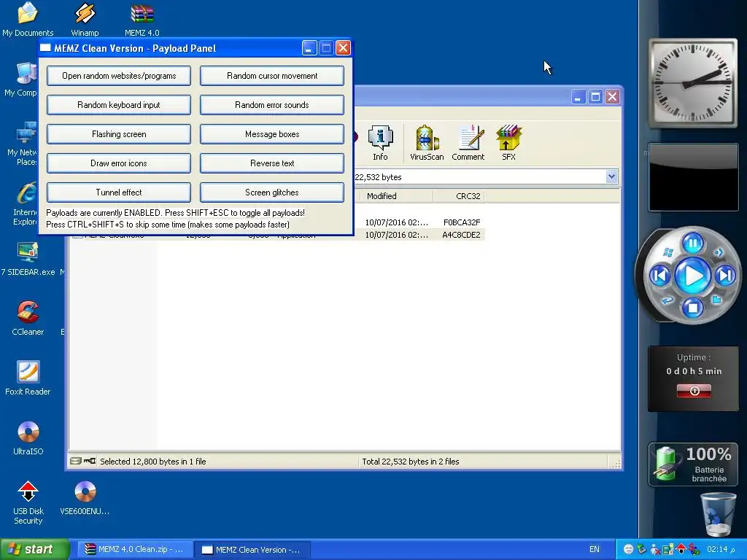Launch Foxit Reader from the desktop
747x560 pixels.
pyautogui.click(x=28, y=378)
